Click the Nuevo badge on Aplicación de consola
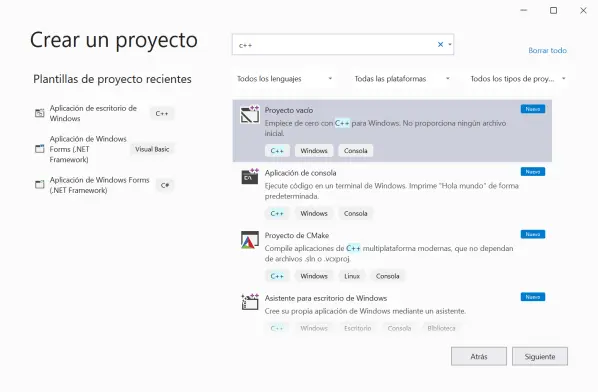 (x=533, y=172)
